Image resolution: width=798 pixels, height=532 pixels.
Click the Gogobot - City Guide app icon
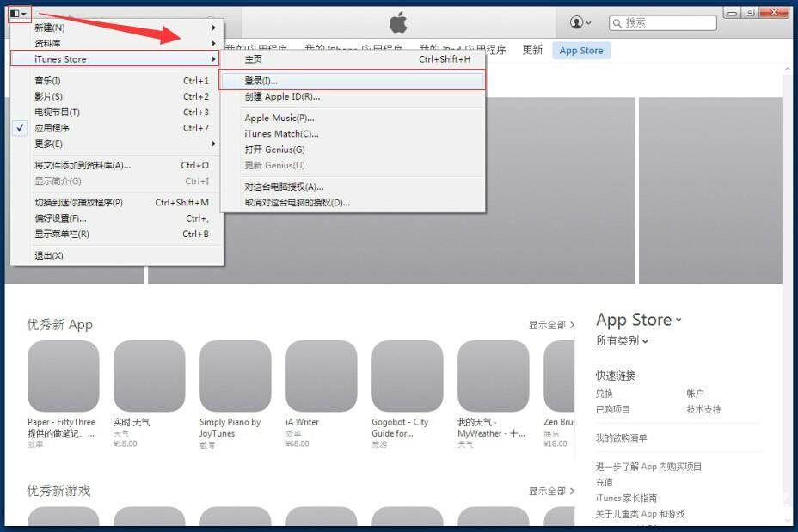click(x=407, y=376)
